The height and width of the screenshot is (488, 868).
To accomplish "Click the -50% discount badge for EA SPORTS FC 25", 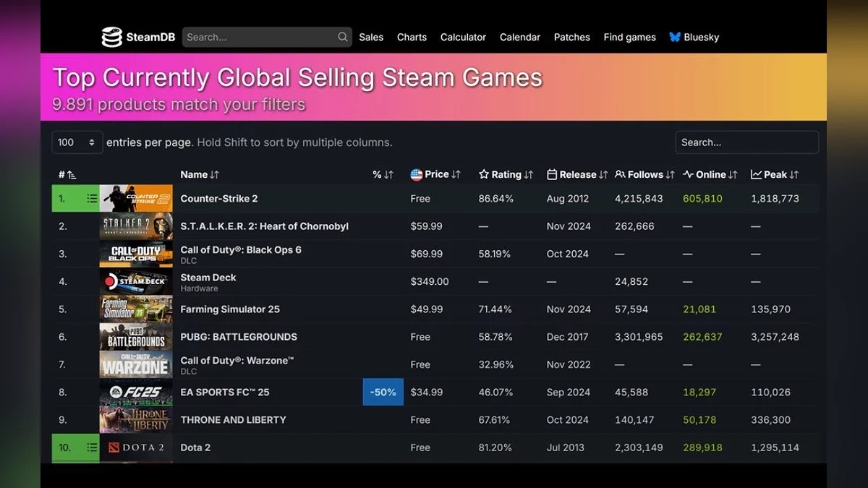I will [383, 393].
